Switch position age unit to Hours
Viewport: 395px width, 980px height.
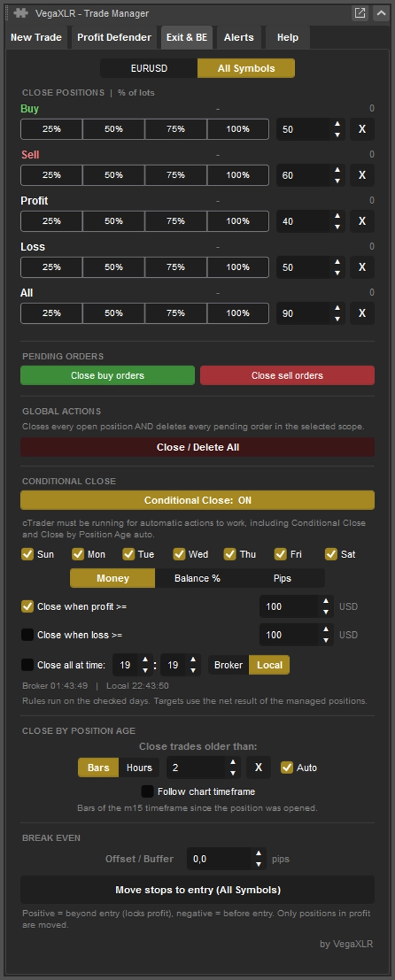coord(140,767)
